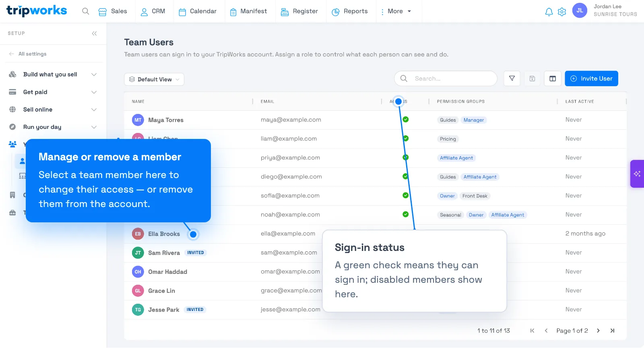Go to the previous page arrow
The image size is (644, 348).
coord(546,331)
